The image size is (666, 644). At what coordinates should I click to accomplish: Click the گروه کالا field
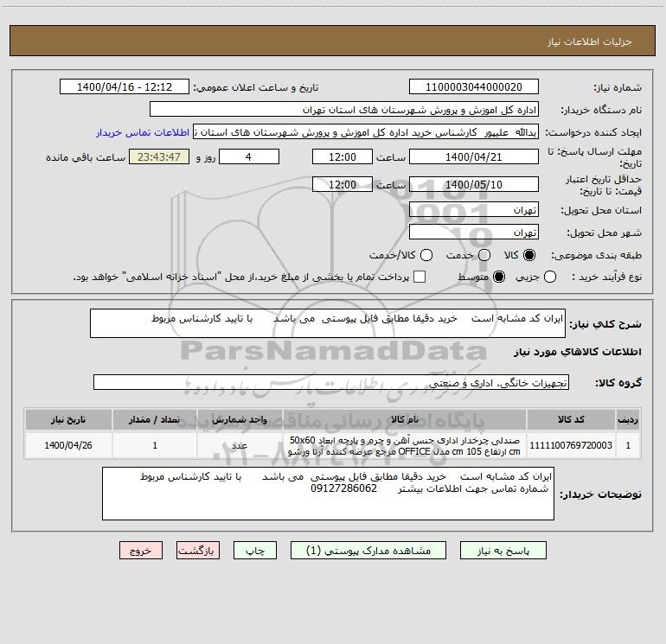[x=331, y=382]
